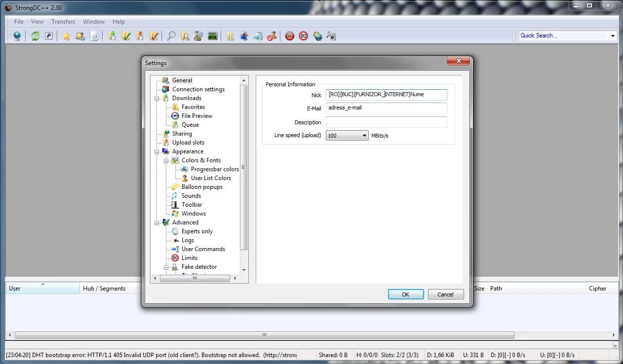Click the green Reconnect arrows icon

pos(35,36)
